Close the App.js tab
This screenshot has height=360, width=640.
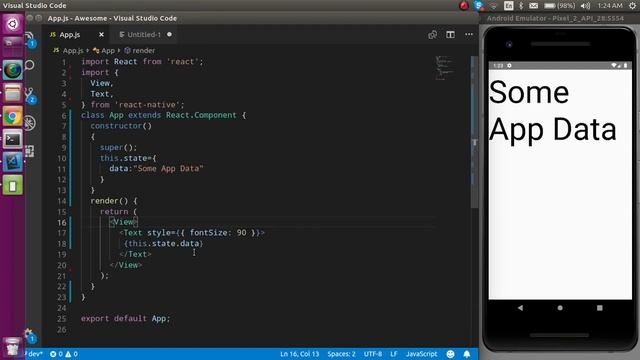101,35
